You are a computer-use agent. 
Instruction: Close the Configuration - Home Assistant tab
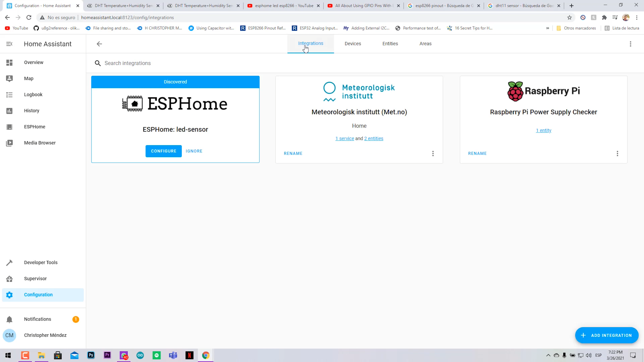[x=78, y=6]
